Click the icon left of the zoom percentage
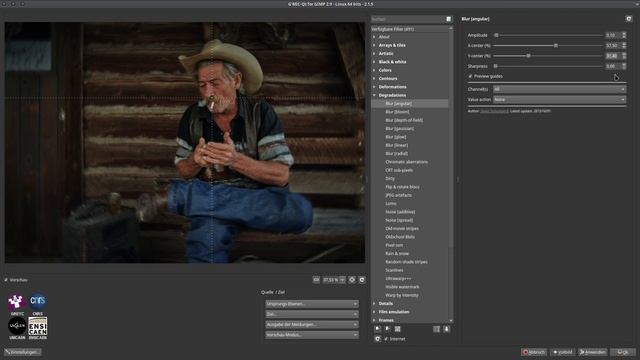The height and width of the screenshot is (360, 640). [316, 280]
